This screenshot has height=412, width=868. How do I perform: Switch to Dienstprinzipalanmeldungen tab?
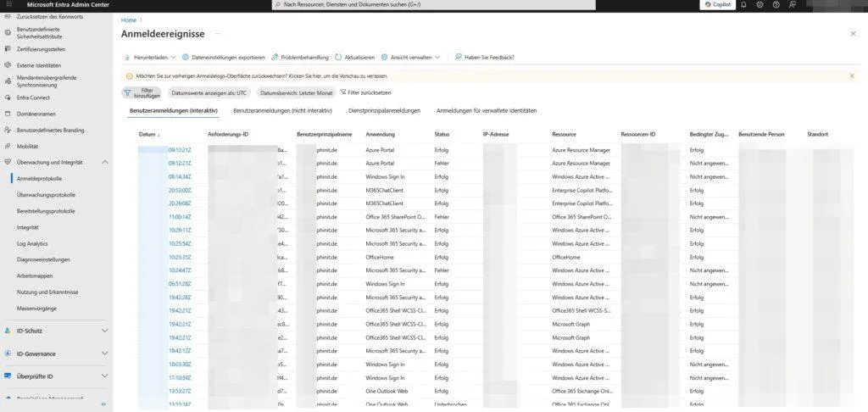click(384, 110)
